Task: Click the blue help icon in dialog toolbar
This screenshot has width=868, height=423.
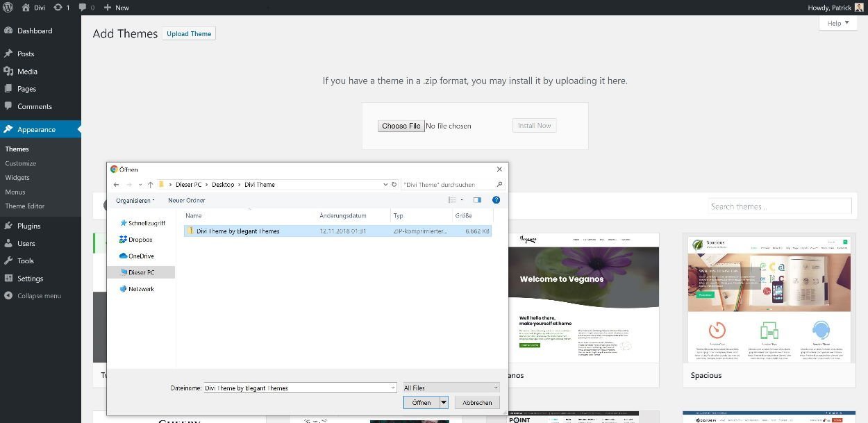Action: tap(495, 200)
